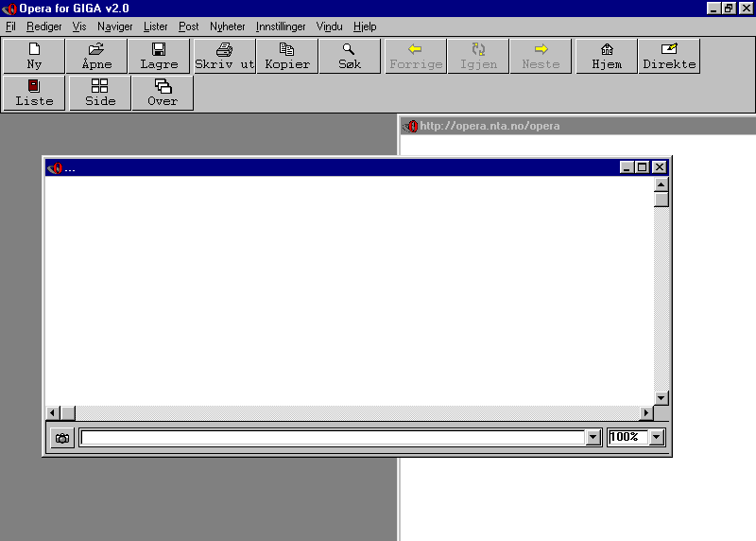Open the Vindu menu

(329, 26)
